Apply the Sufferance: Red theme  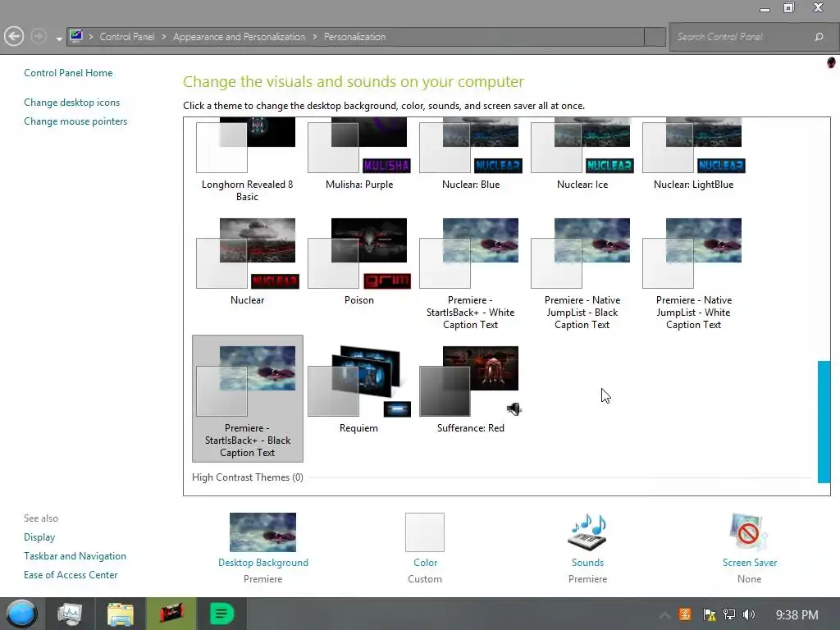[470, 390]
